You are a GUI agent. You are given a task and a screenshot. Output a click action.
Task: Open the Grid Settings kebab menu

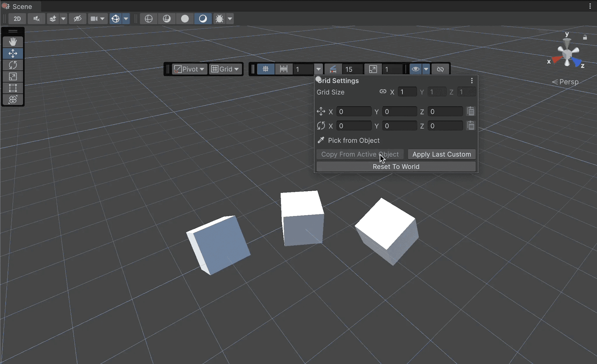coord(471,80)
